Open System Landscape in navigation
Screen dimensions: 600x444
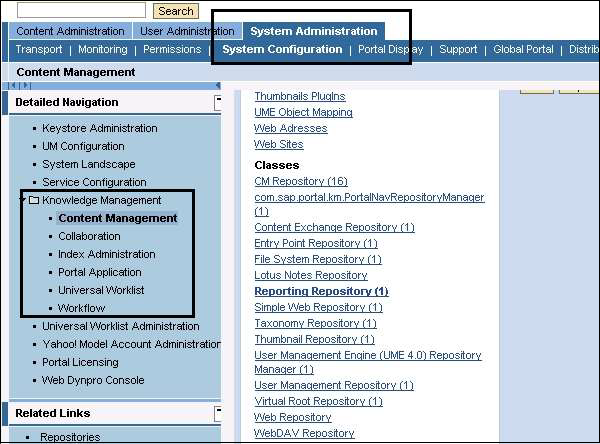tap(89, 164)
